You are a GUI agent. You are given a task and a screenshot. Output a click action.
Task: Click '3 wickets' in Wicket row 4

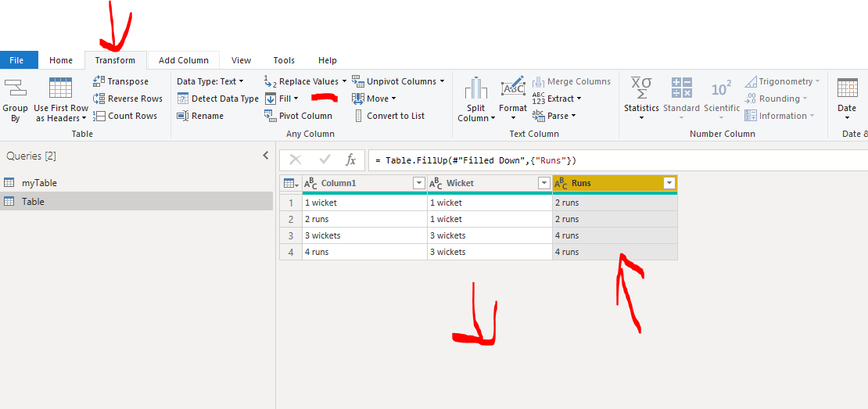pyautogui.click(x=490, y=252)
